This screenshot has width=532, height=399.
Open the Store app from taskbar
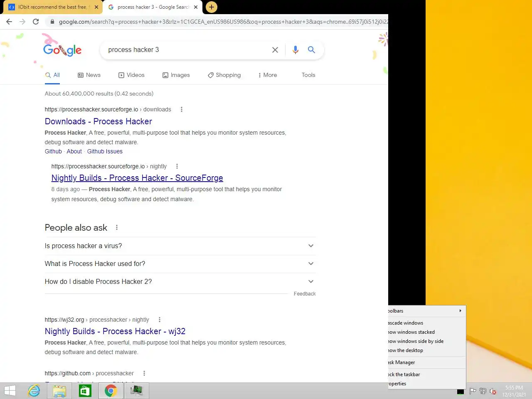click(85, 391)
